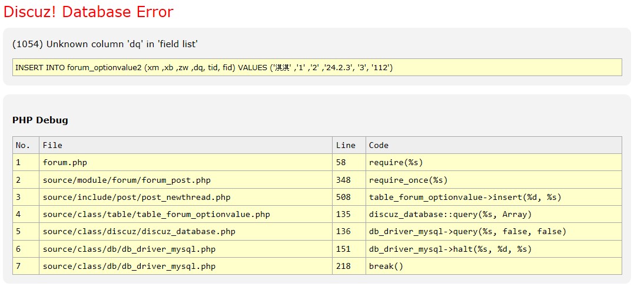This screenshot has height=286, width=644.
Task: Click the 'require(%s)' code cell
Action: (x=494, y=163)
